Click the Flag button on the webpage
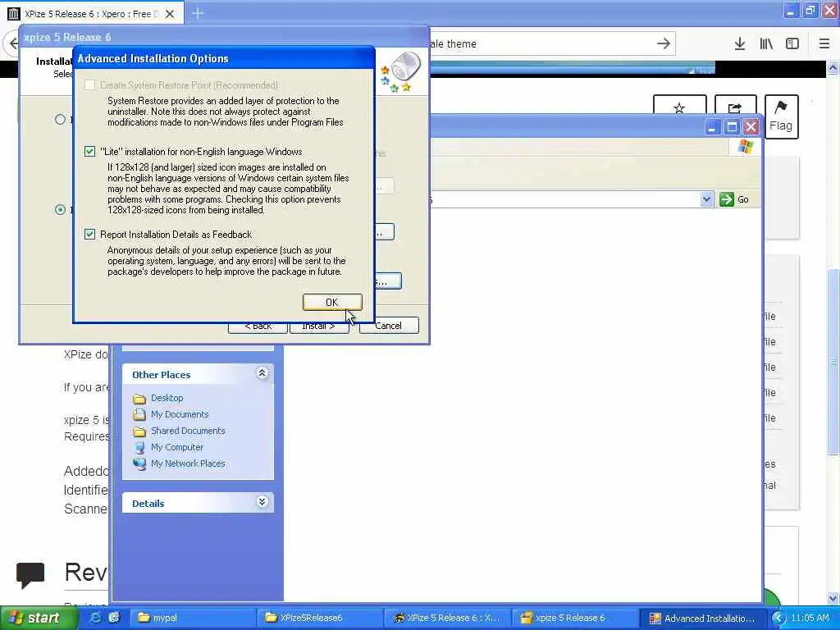The width and height of the screenshot is (840, 630). click(781, 116)
